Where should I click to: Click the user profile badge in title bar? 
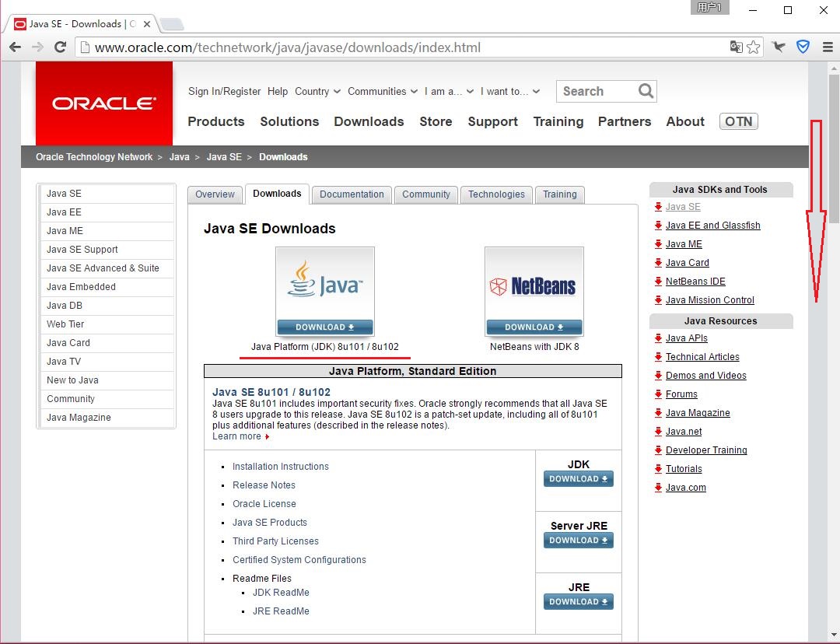pyautogui.click(x=709, y=8)
